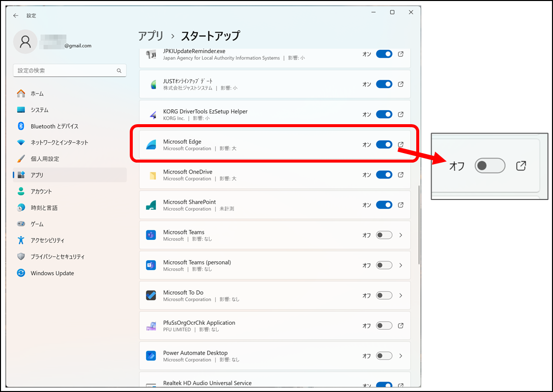This screenshot has height=392, width=553.
Task: Expand Microsoft Teams chevron
Action: pos(401,235)
